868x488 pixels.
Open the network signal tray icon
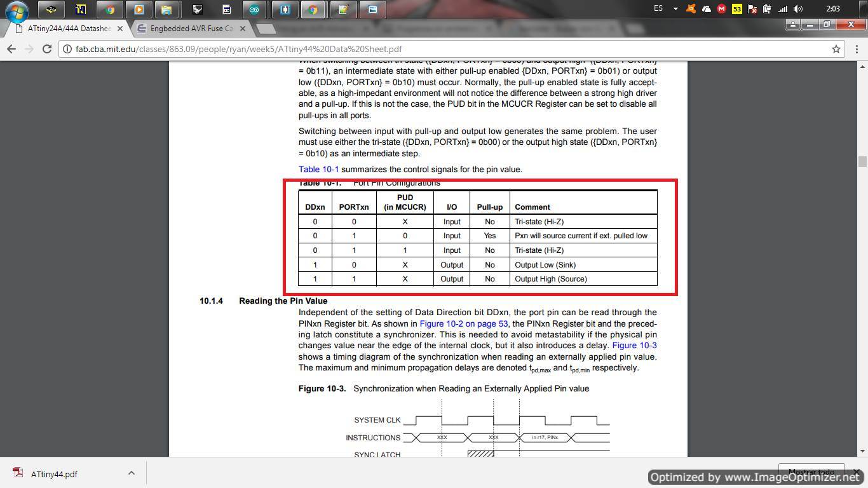[x=783, y=9]
